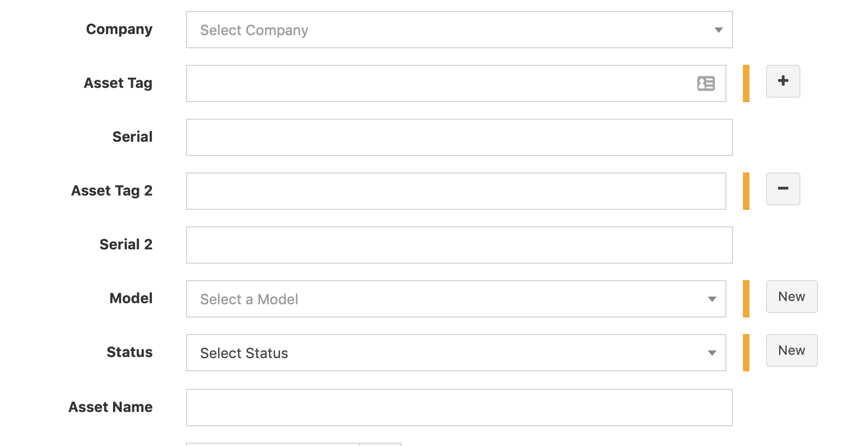Image resolution: width=868 pixels, height=446 pixels.
Task: Click the minus icon next to Asset Tag 2
Action: pyautogui.click(x=783, y=188)
